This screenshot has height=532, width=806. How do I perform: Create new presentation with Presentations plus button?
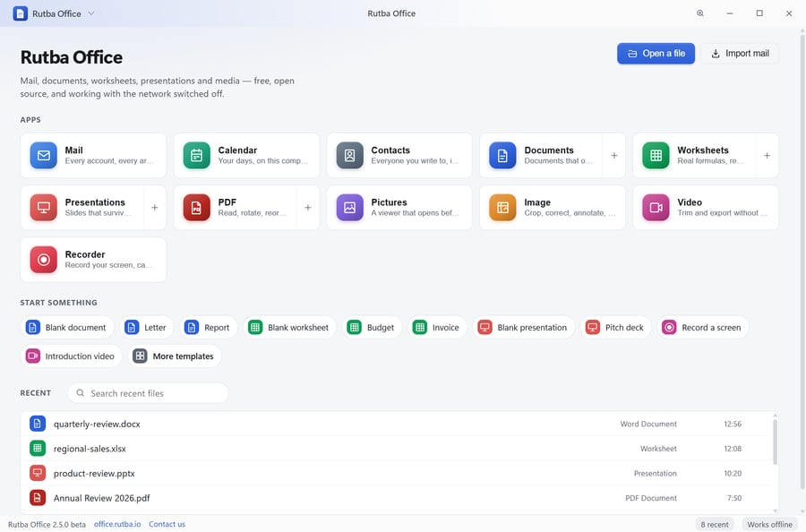click(155, 208)
